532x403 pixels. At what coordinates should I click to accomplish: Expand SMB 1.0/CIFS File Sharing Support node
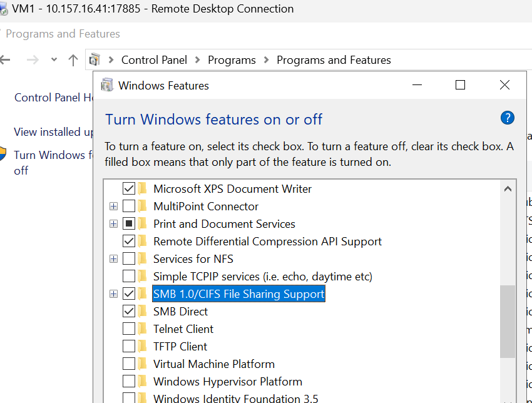114,293
